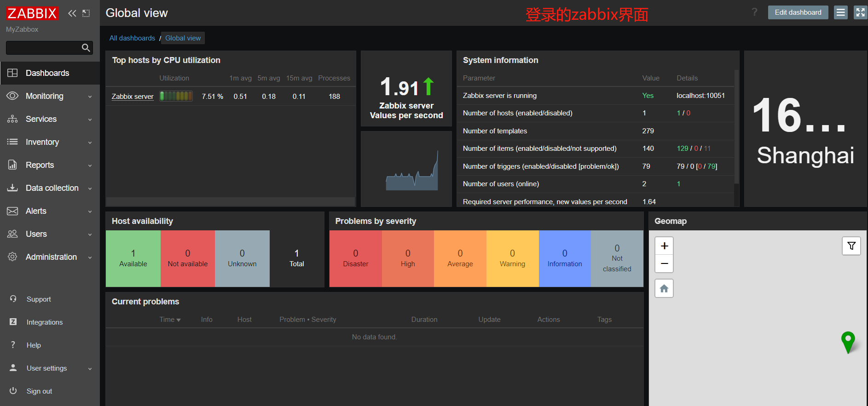The width and height of the screenshot is (868, 406).
Task: Open help via top-right question mark
Action: coord(754,12)
